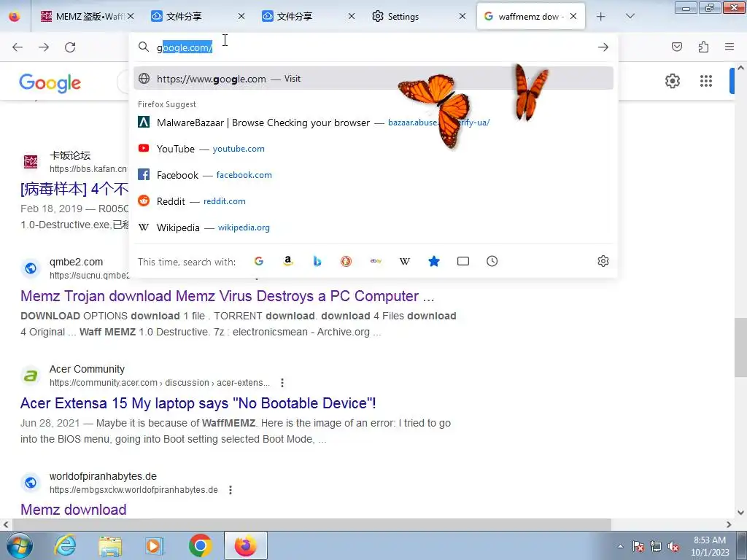Open search settings gear in dropdown
The width and height of the screenshot is (747, 560).
(603, 261)
